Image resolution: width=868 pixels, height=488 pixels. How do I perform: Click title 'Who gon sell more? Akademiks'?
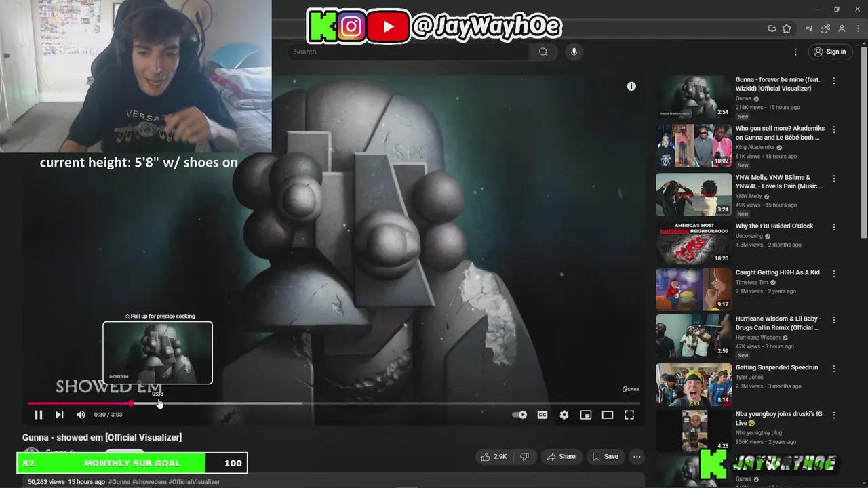tap(780, 133)
